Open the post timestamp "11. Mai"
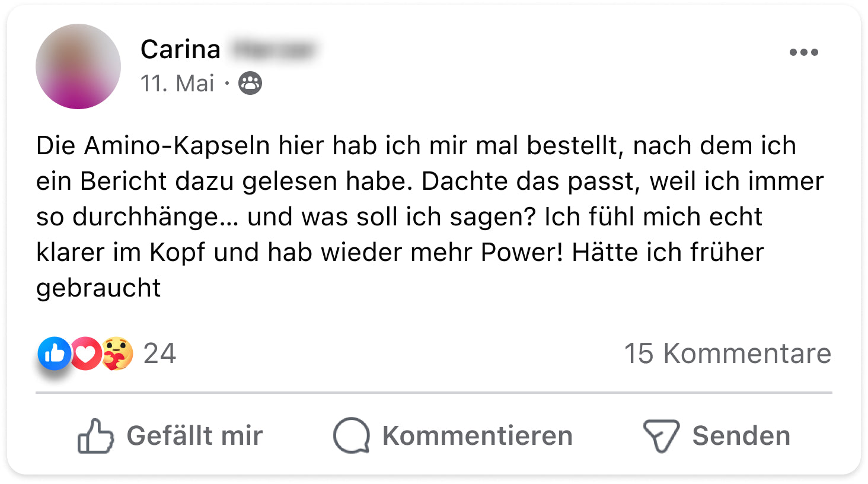868x484 pixels. [x=177, y=84]
